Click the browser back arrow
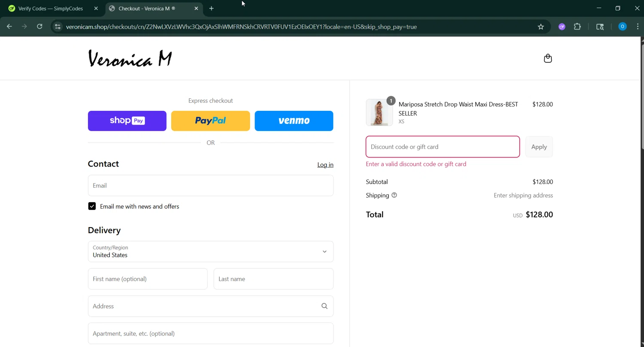Image resolution: width=644 pixels, height=347 pixels. pyautogui.click(x=9, y=27)
